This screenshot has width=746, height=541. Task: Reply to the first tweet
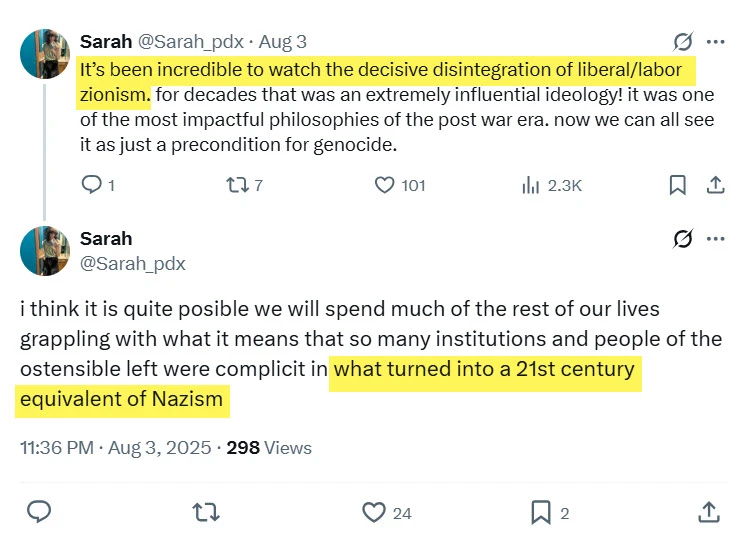pos(91,185)
